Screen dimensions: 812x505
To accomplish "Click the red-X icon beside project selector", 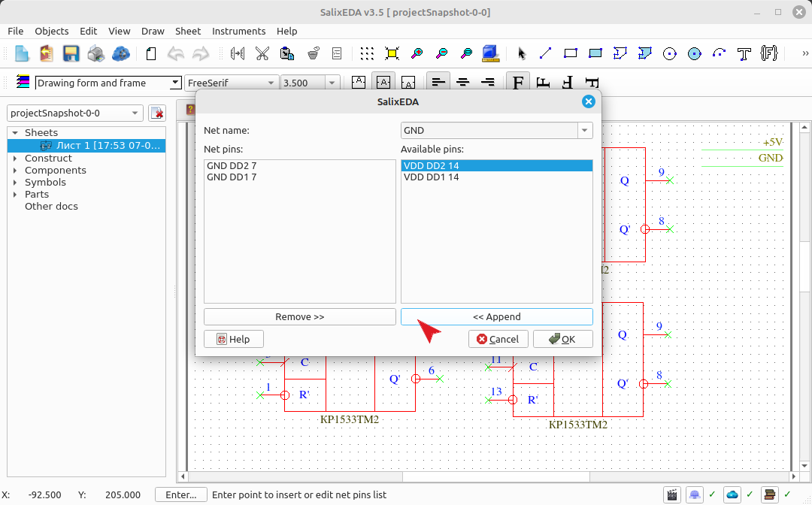I will 157,113.
